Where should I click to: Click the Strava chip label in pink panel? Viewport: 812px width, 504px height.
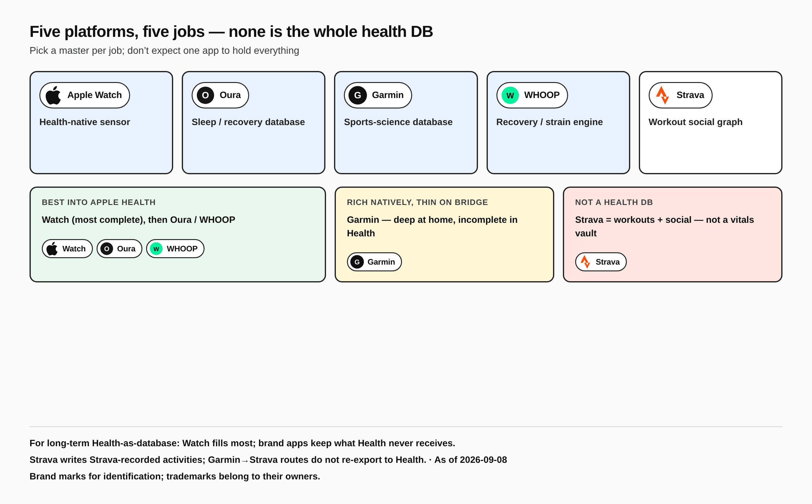[x=607, y=262]
